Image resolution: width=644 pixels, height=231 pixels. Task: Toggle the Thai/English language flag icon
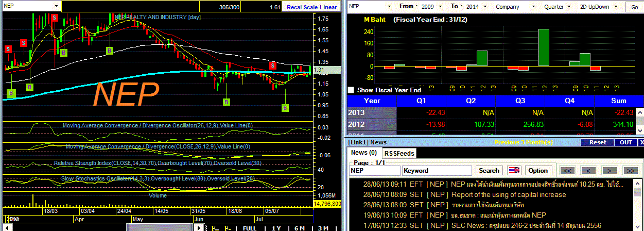514,170
